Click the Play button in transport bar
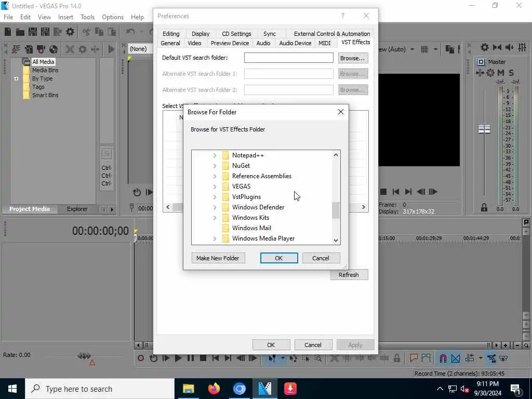 [178, 358]
